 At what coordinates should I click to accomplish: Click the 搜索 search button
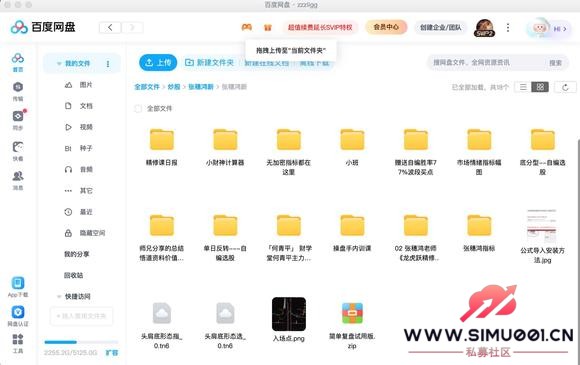pyautogui.click(x=555, y=63)
